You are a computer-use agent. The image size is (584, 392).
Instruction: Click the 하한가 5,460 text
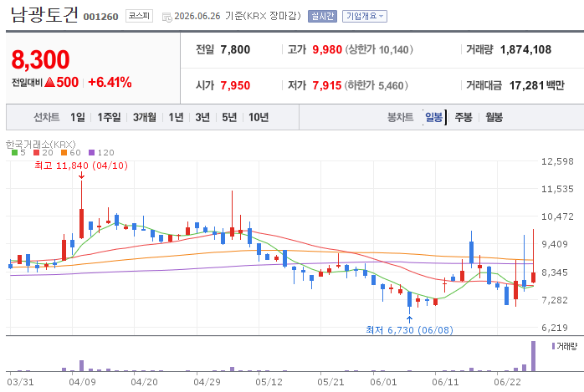[376, 85]
